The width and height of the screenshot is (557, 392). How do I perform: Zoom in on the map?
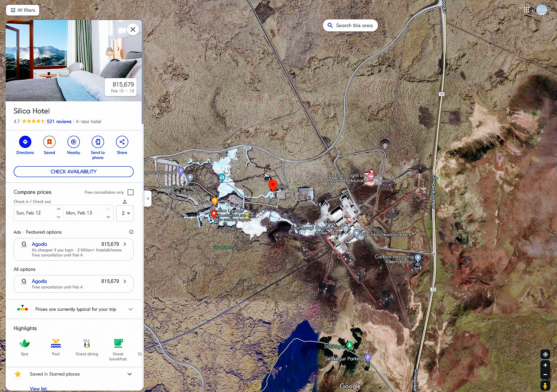pyautogui.click(x=545, y=366)
